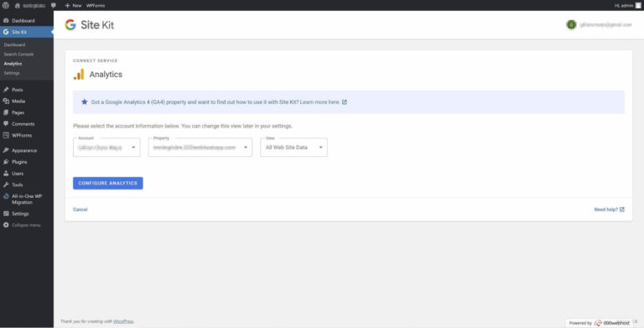Click the WordPress logo in admin bar
This screenshot has width=644, height=328.
coord(6,5)
